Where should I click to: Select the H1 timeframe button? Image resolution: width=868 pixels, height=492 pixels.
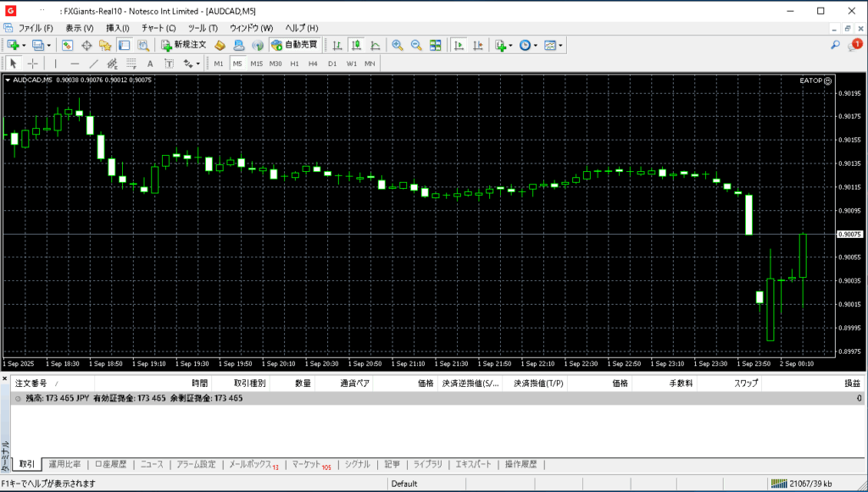[294, 64]
